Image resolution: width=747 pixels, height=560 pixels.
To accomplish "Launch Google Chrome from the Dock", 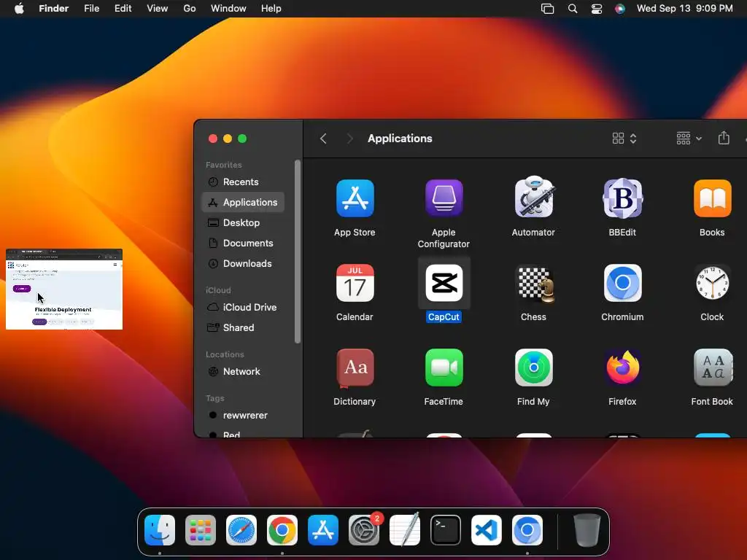I will click(x=282, y=530).
